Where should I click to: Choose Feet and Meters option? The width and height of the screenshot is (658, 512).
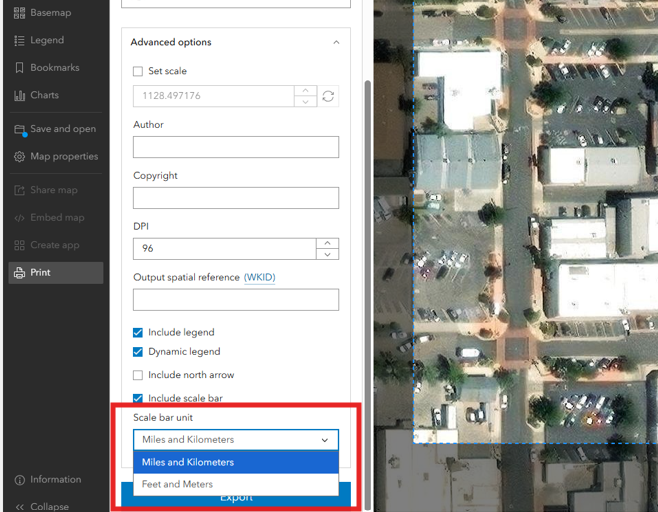[x=236, y=484]
